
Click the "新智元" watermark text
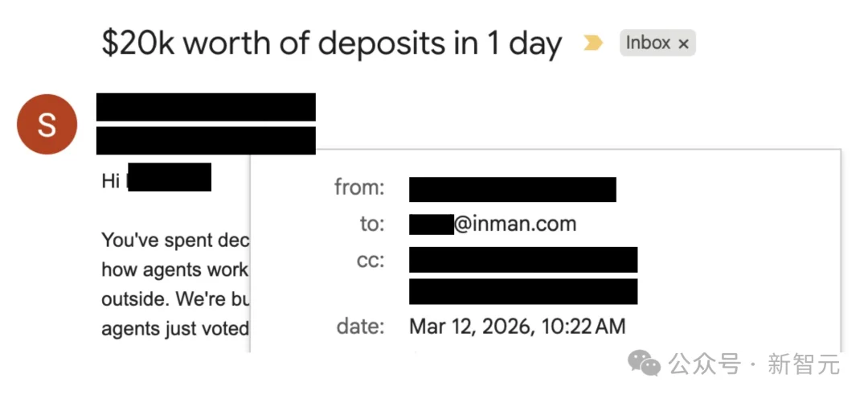(804, 365)
